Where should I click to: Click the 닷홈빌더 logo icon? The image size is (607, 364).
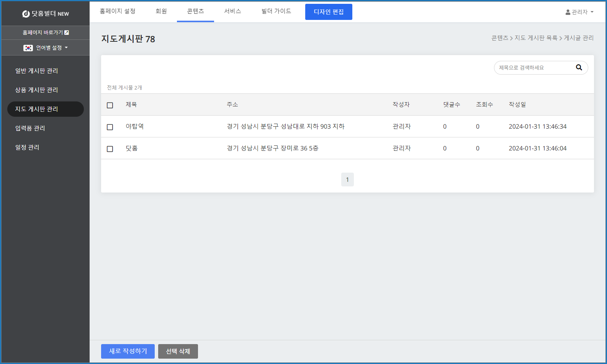(26, 14)
